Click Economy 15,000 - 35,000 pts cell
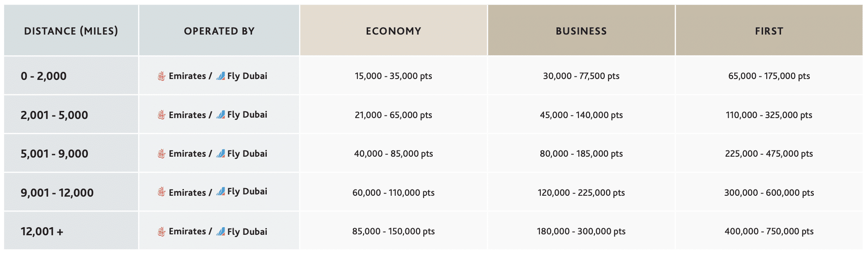The image size is (868, 255). pos(393,76)
